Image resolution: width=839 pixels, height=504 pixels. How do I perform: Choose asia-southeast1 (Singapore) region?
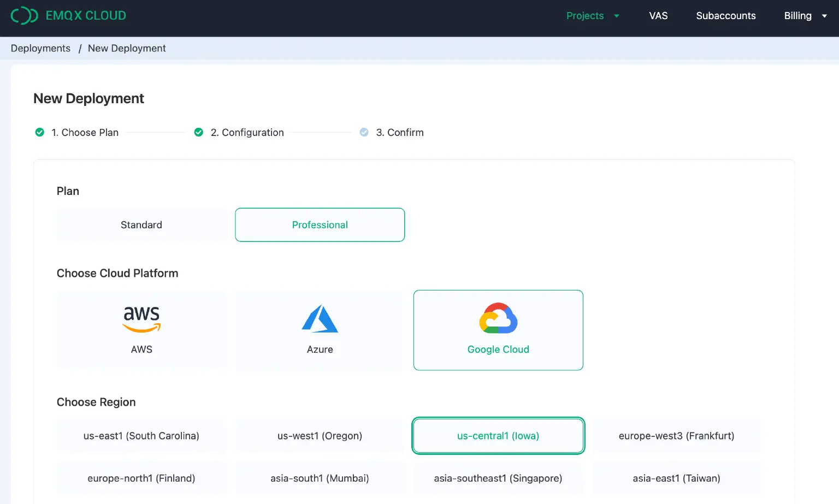(498, 478)
